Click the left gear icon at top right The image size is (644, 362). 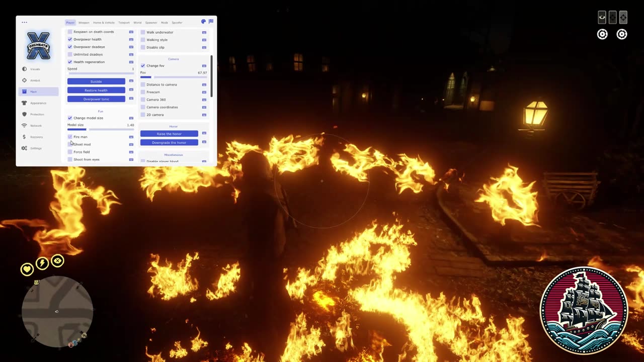[602, 34]
